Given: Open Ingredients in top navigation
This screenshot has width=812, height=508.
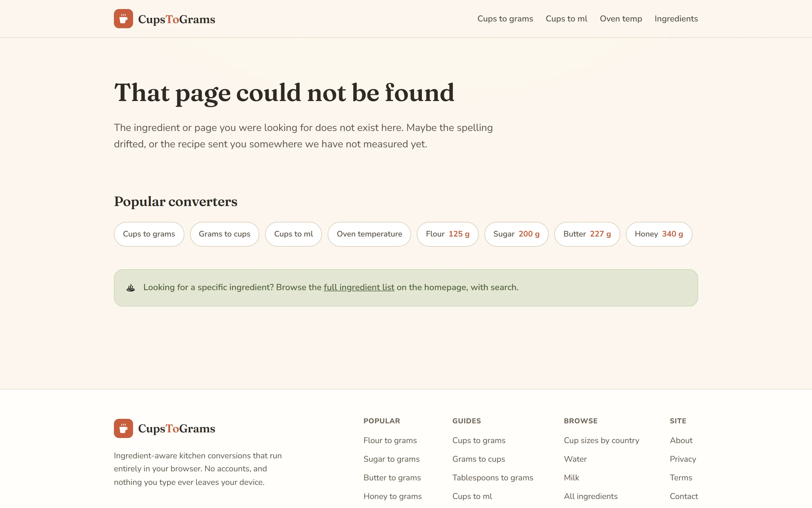Looking at the screenshot, I should click(676, 19).
